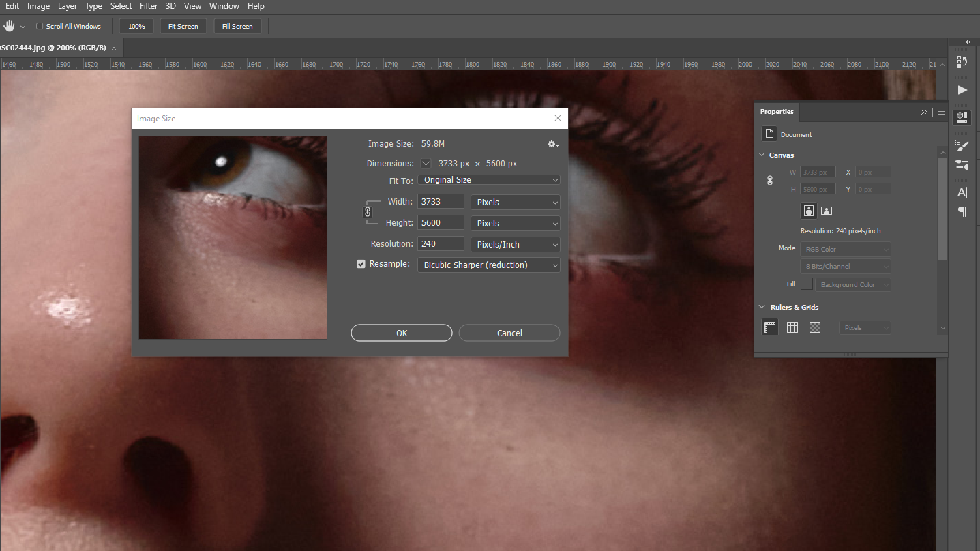
Task: Click the Width input field in dialog
Action: (441, 202)
